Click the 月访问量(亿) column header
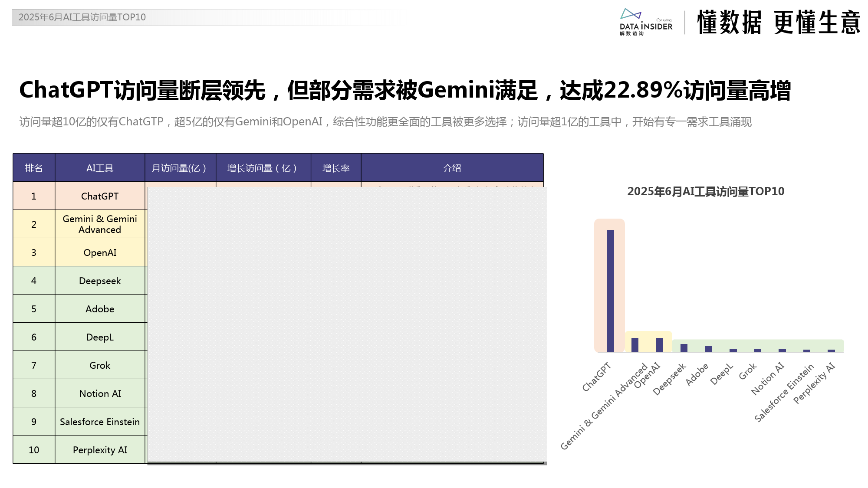The height and width of the screenshot is (488, 868). click(x=181, y=168)
